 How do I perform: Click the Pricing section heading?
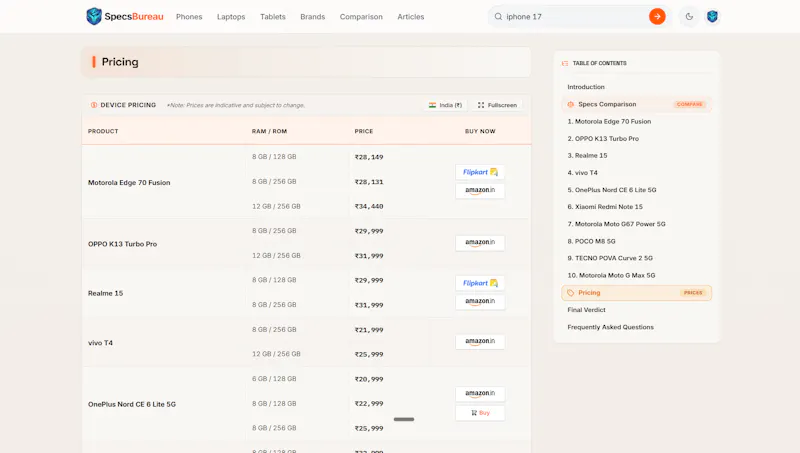(x=120, y=62)
